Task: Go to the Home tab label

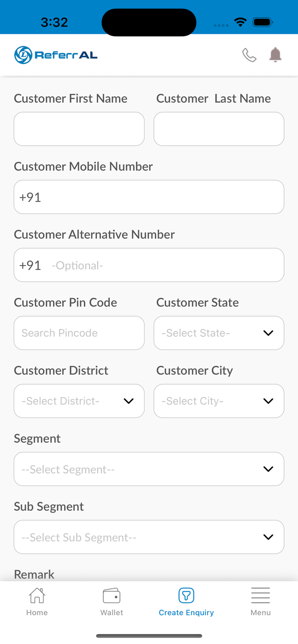Action: 37,613
